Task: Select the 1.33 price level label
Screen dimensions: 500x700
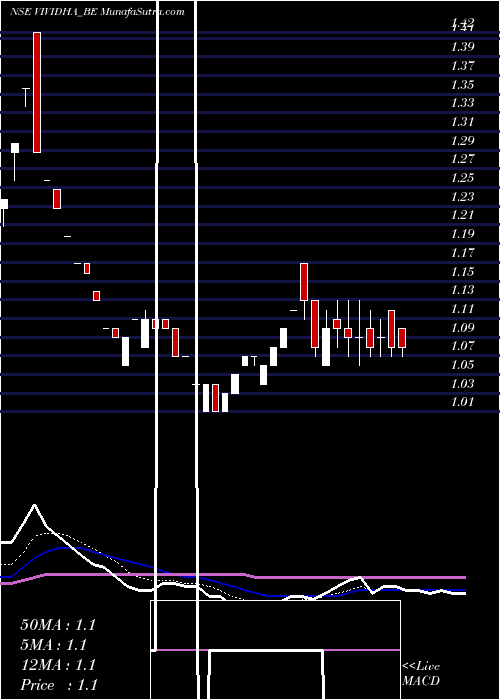Action: (462, 102)
